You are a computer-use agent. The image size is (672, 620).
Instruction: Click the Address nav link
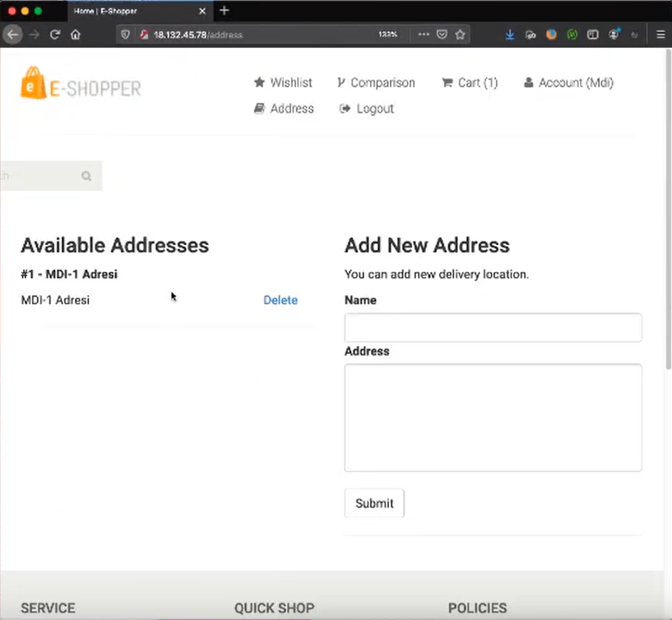point(284,109)
